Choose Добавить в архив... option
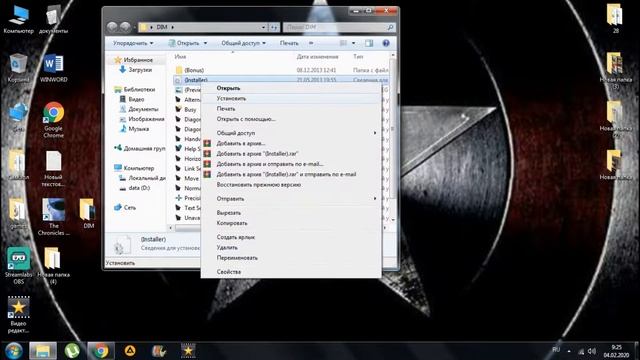The height and width of the screenshot is (360, 640). 291,144
